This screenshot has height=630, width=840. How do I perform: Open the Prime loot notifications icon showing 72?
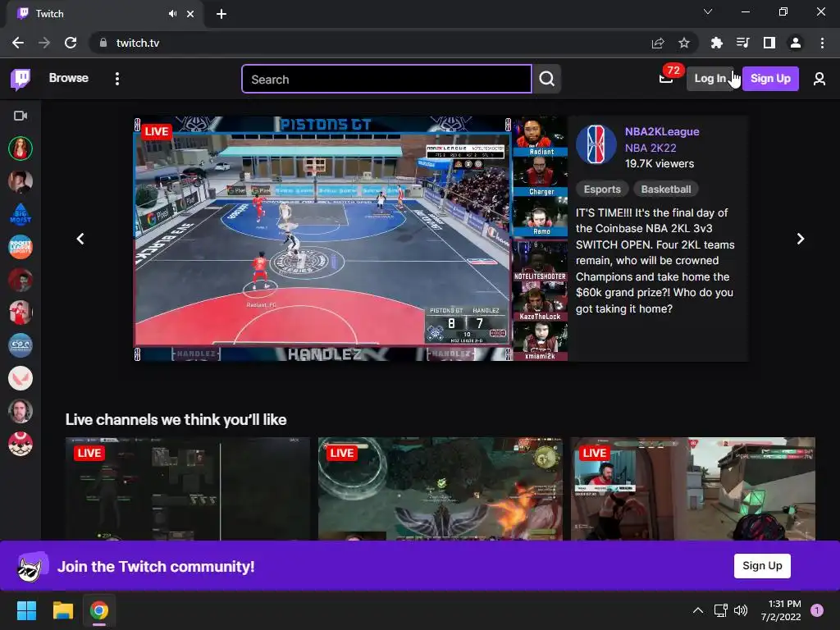click(666, 78)
